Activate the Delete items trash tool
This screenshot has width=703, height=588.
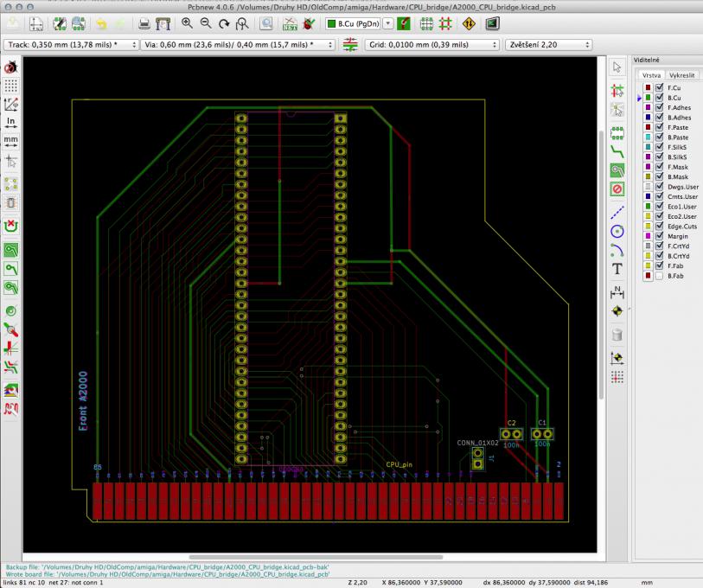(x=617, y=335)
